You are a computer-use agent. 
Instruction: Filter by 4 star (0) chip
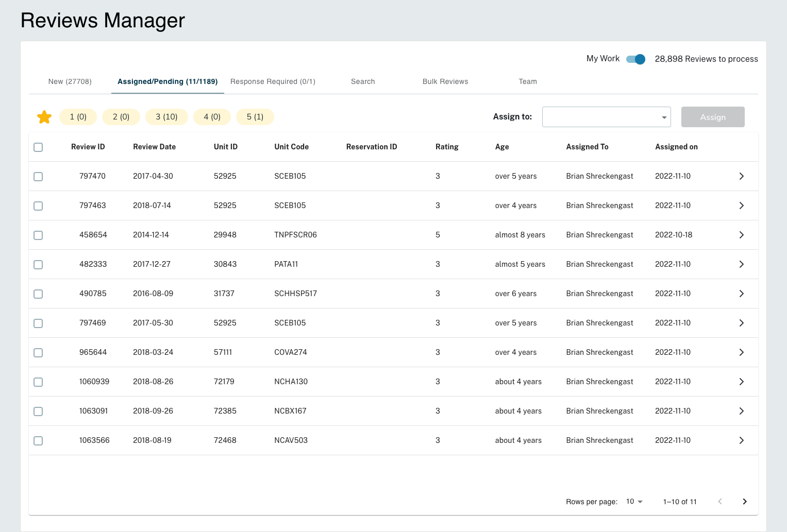(212, 117)
